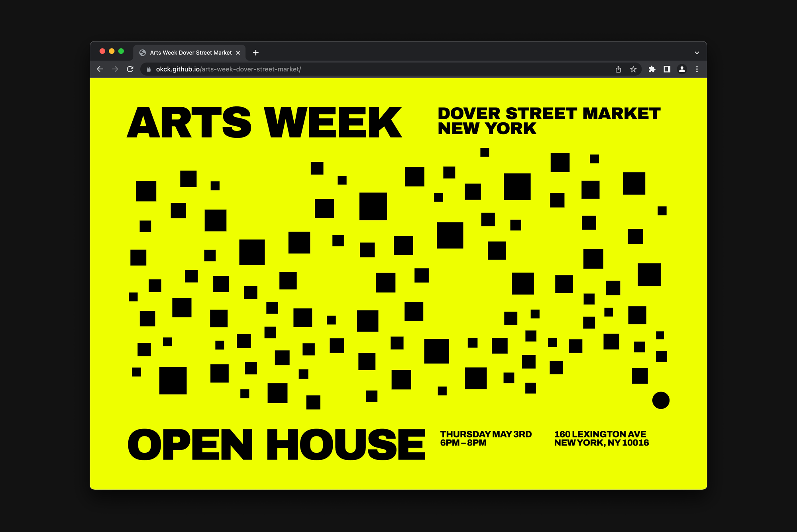Click the tab's globe favicon

142,53
